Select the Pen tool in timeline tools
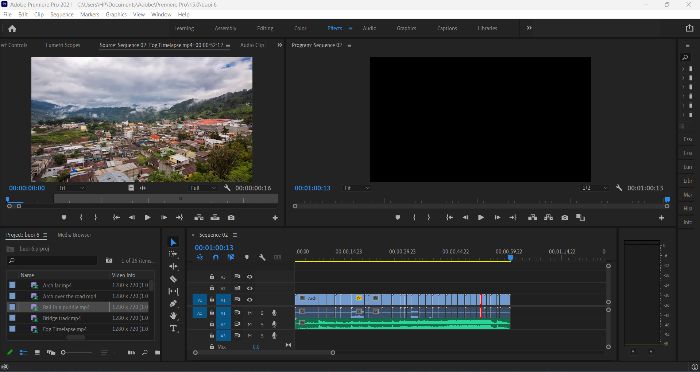This screenshot has width=700, height=372. click(173, 304)
